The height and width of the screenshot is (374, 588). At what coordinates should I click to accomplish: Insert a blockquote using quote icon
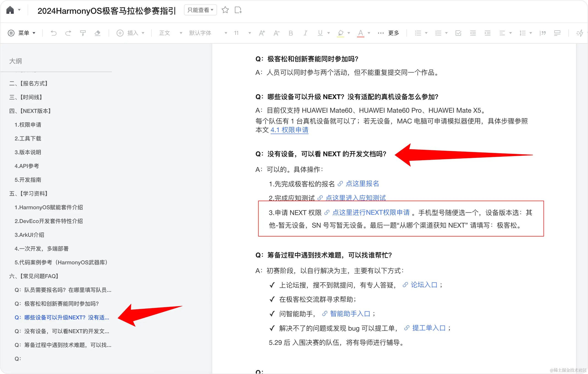(543, 33)
